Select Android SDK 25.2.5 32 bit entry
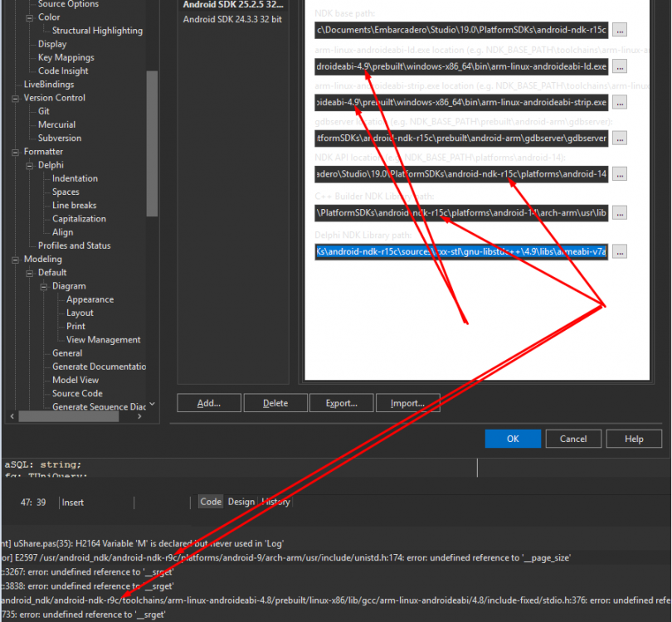The image size is (672, 622). (233, 5)
